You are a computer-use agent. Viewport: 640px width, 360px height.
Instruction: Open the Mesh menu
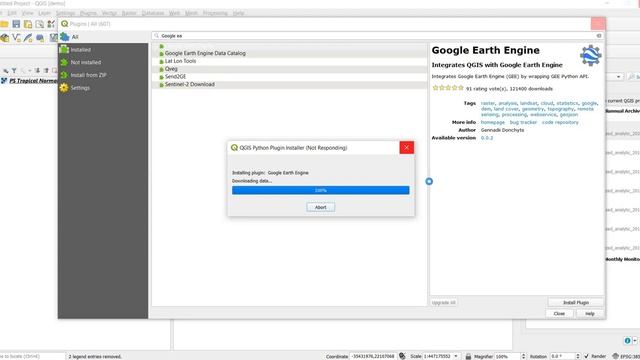coord(191,13)
